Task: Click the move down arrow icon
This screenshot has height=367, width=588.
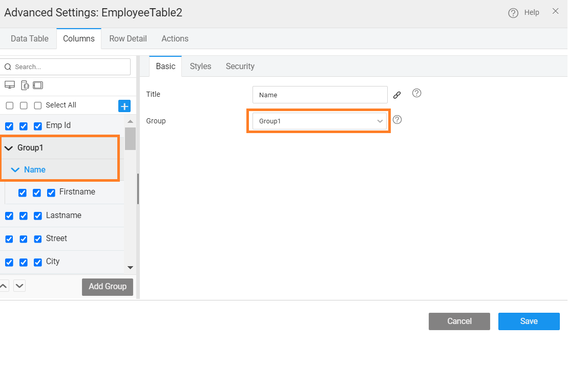Action: point(19,286)
